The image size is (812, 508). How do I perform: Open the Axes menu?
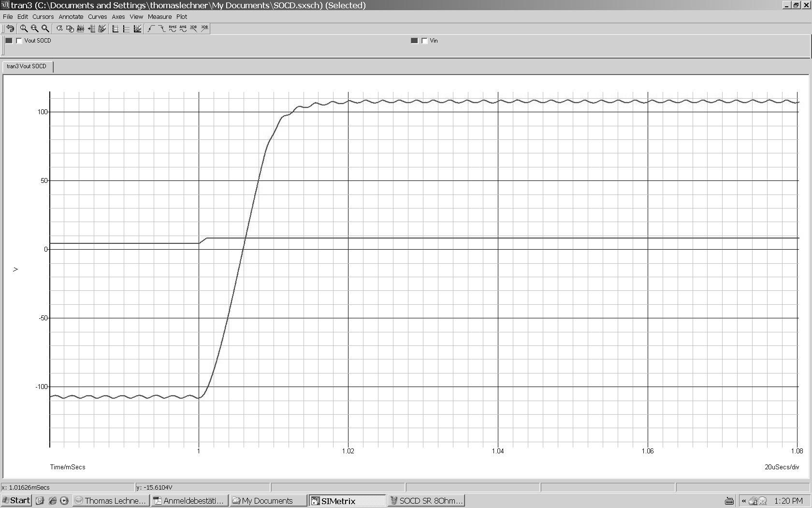(x=118, y=16)
